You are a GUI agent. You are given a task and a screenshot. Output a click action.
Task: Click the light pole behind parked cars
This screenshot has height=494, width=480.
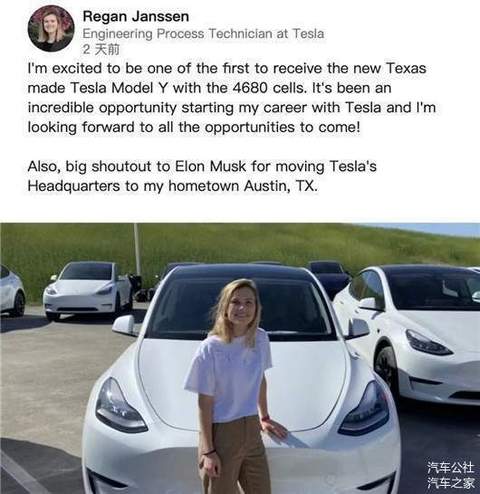(x=137, y=248)
